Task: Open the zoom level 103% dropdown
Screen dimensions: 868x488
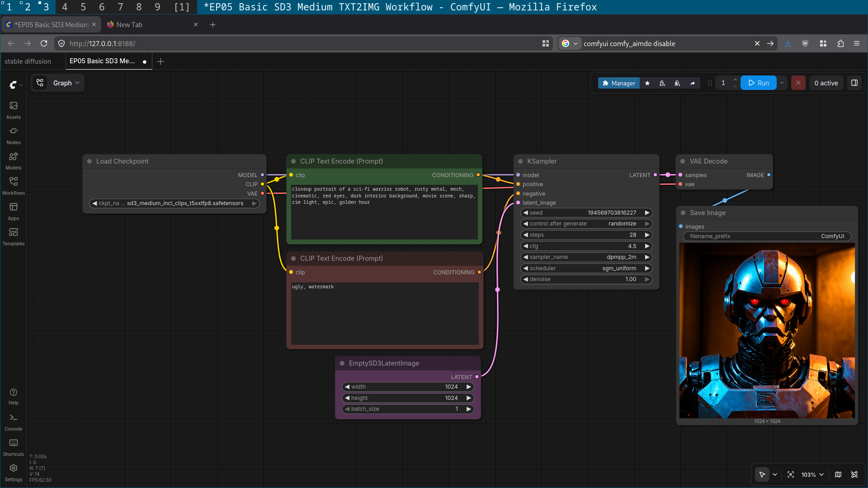Action: point(812,474)
